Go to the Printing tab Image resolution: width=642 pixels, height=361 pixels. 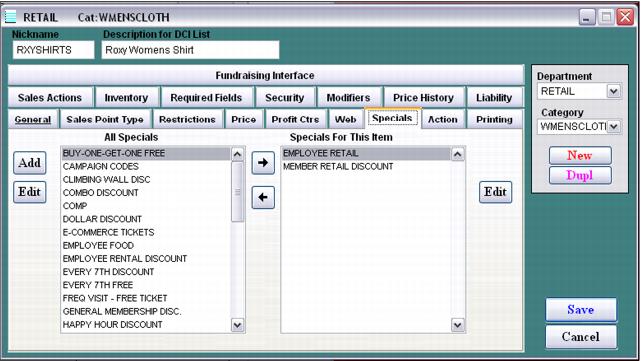pyautogui.click(x=495, y=119)
